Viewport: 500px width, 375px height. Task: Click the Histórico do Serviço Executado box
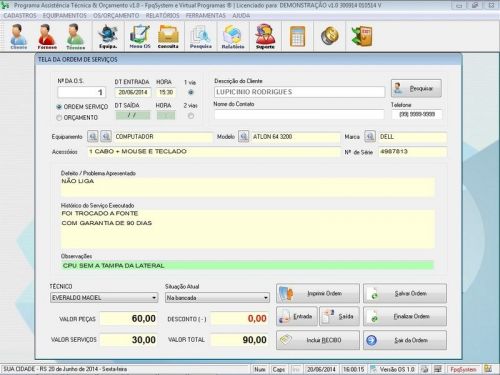click(248, 229)
